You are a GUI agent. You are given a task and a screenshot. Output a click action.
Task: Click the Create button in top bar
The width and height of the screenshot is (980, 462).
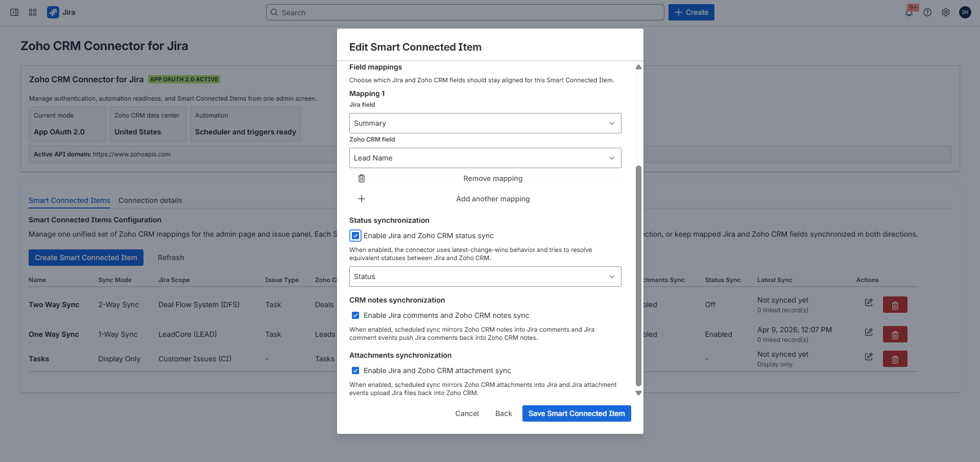pyautogui.click(x=691, y=12)
